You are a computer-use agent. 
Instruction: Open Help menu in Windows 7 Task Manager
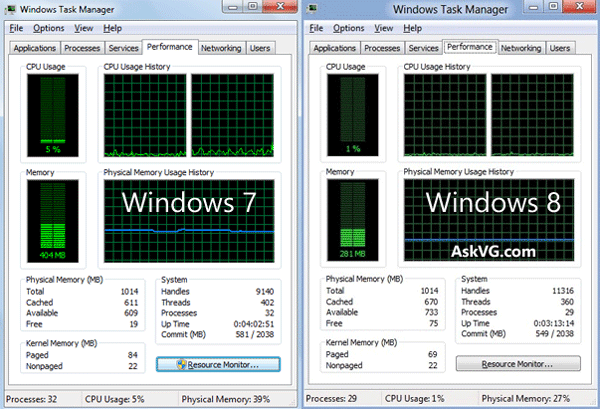[112, 28]
